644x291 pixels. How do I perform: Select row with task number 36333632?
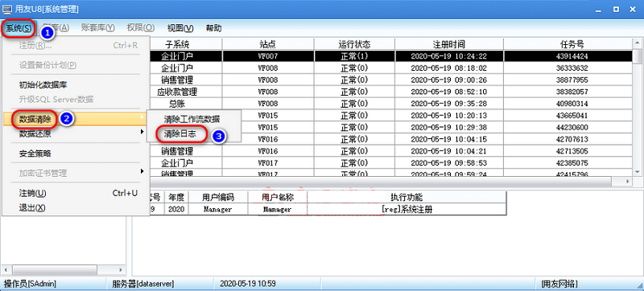[392, 68]
